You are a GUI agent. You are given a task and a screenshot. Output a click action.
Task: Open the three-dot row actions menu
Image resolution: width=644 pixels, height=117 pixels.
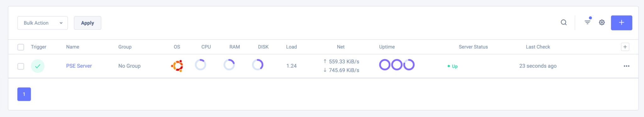[x=626, y=66]
